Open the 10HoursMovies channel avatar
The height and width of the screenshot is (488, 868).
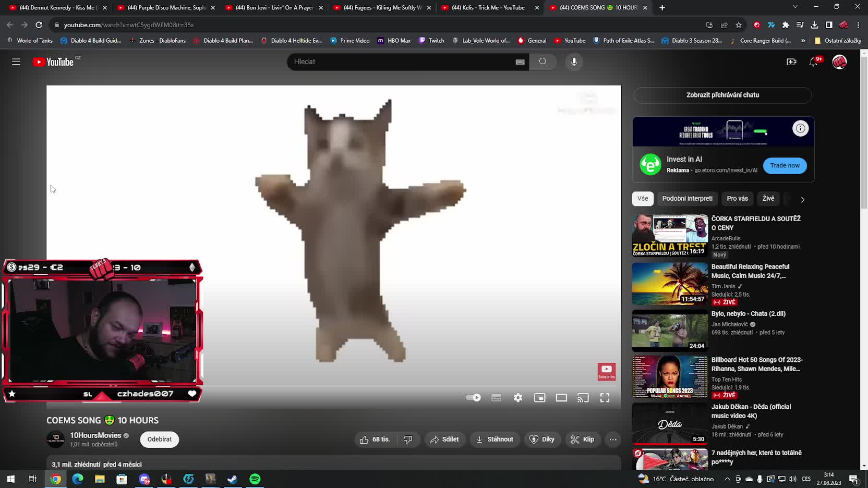(56, 440)
